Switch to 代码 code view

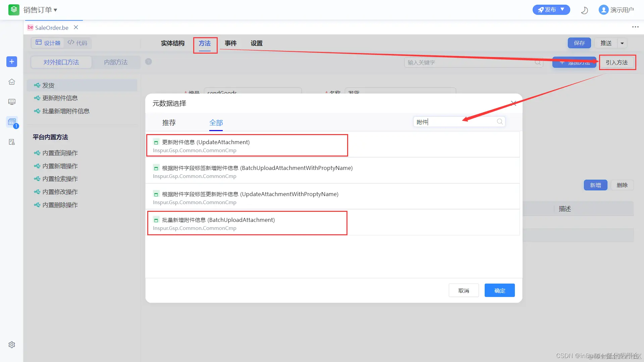pos(77,43)
